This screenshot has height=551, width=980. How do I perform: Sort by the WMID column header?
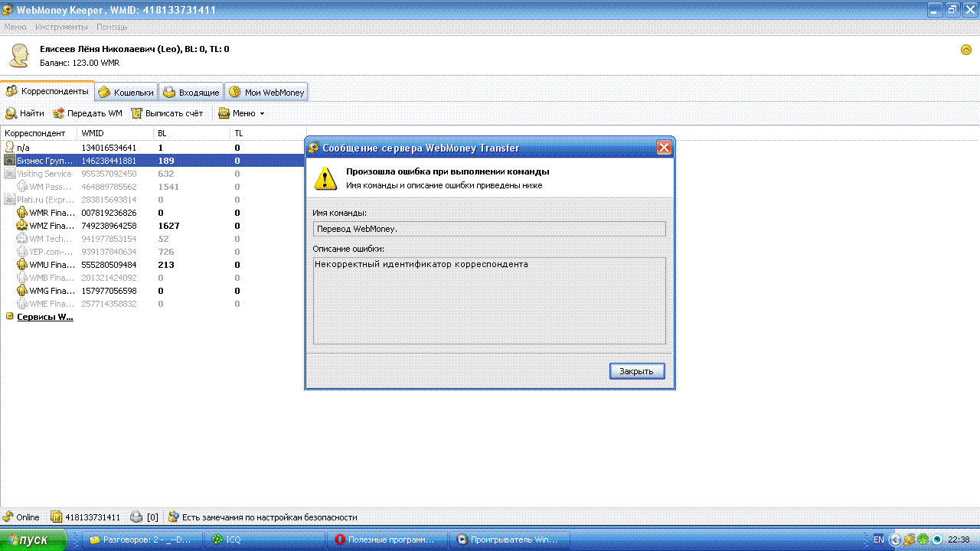(x=115, y=133)
